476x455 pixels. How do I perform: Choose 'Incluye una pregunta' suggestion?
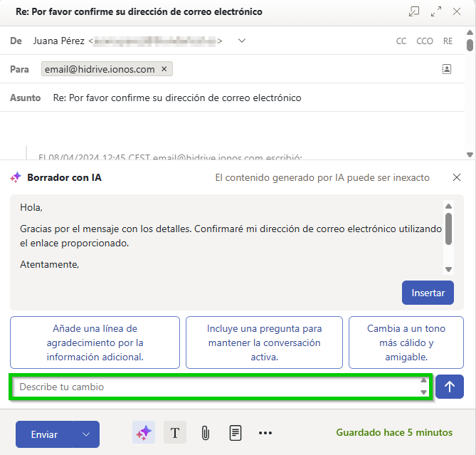[264, 342]
